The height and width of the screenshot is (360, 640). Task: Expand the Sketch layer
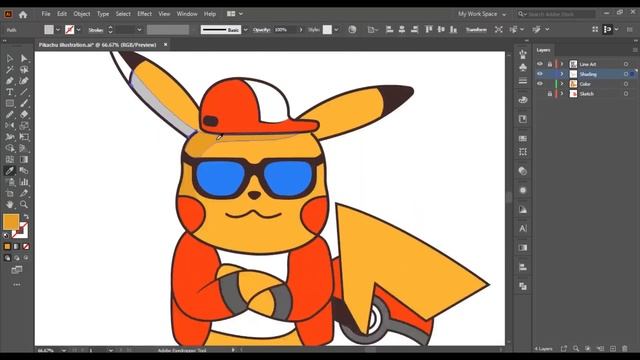(562, 94)
